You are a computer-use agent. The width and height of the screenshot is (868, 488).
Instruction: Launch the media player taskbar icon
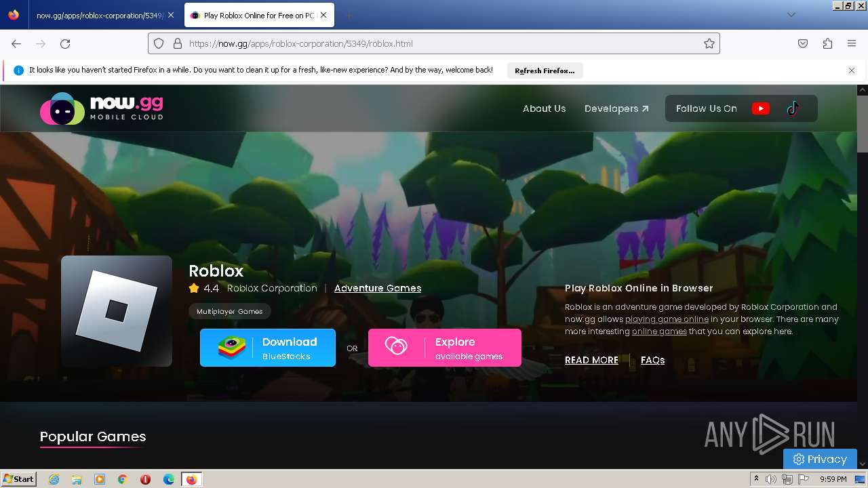click(100, 479)
